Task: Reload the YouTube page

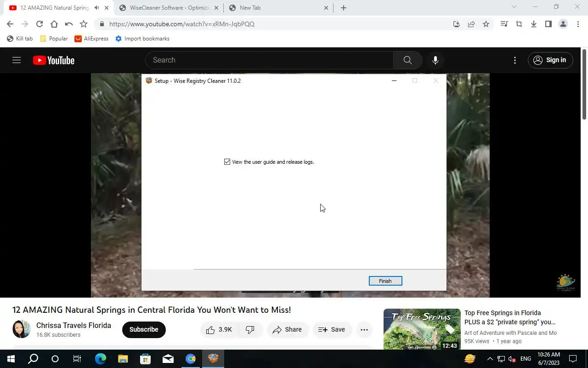Action: tap(40, 24)
